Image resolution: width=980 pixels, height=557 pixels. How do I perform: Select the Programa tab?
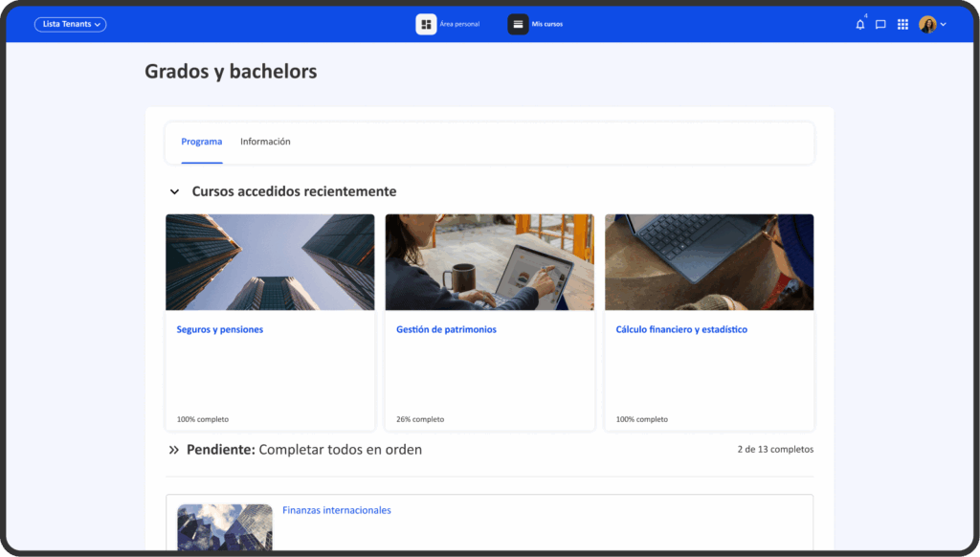[201, 142]
